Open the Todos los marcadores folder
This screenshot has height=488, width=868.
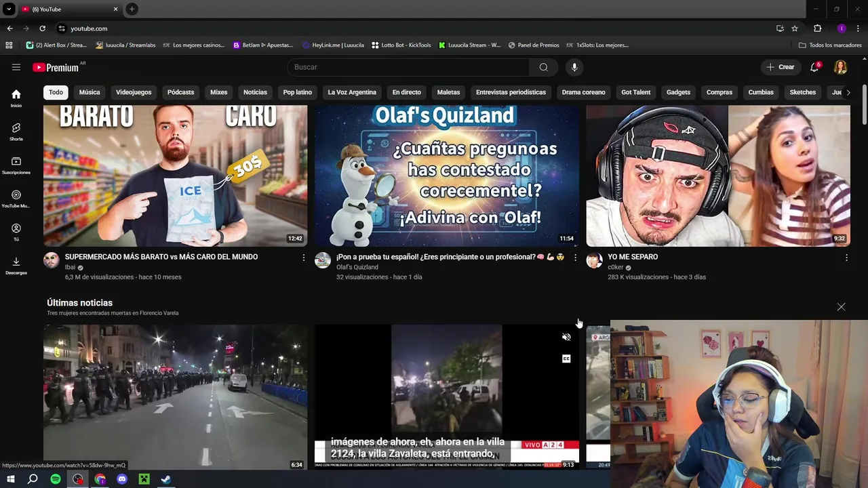(x=830, y=45)
